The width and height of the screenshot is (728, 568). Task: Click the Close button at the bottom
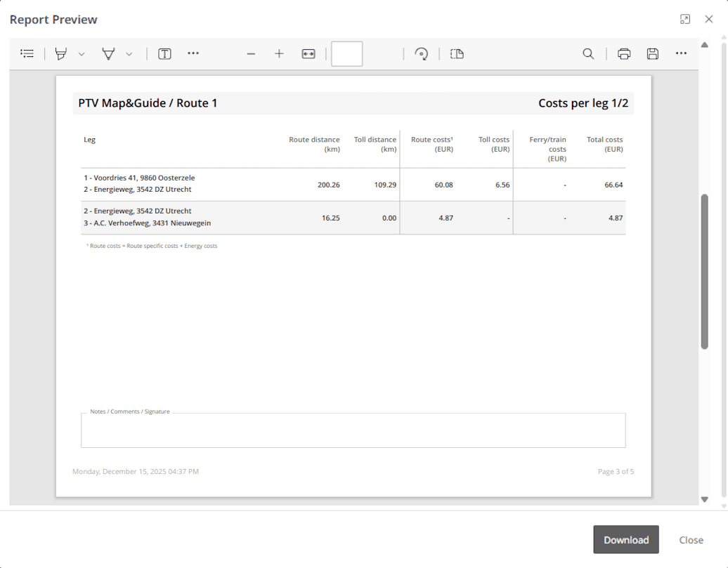coord(691,539)
